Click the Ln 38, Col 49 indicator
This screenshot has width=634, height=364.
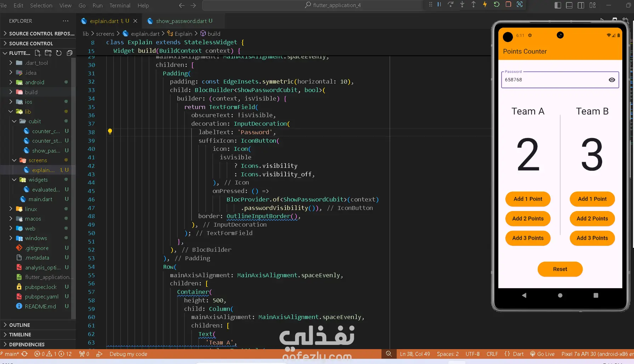pos(415,354)
